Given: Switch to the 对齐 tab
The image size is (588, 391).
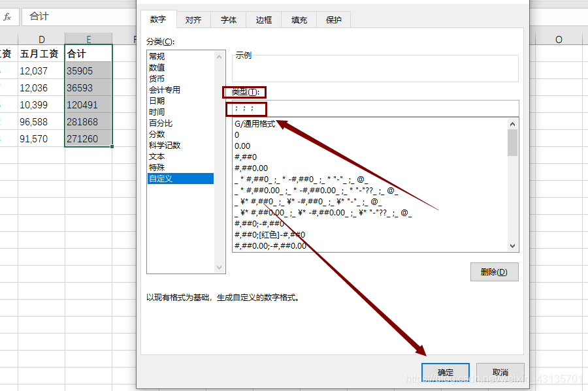Looking at the screenshot, I should point(193,20).
